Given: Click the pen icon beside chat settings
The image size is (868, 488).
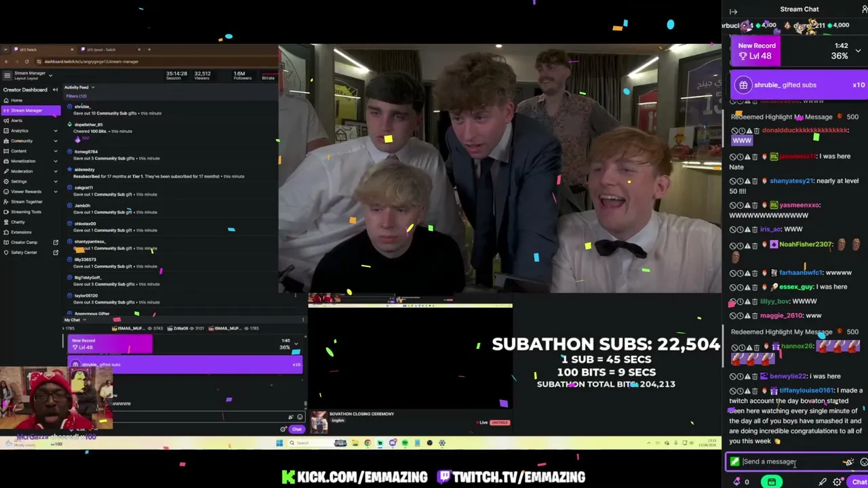Looking at the screenshot, I should pyautogui.click(x=823, y=482).
